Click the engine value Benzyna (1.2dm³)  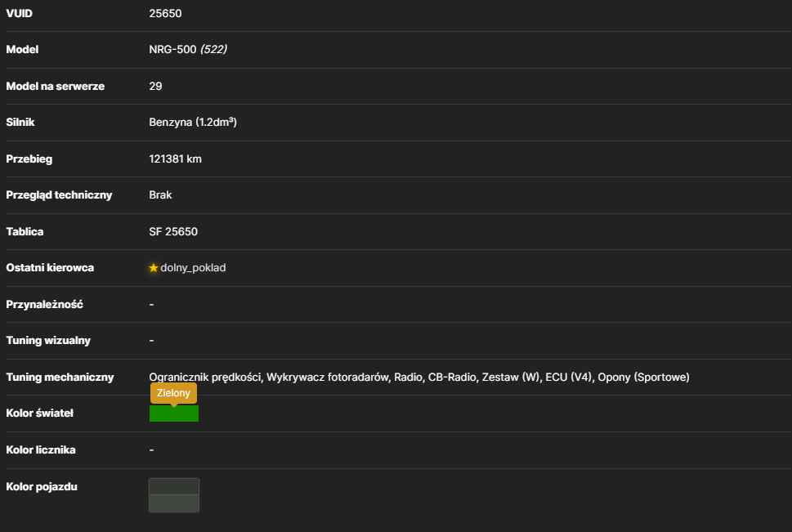(193, 123)
